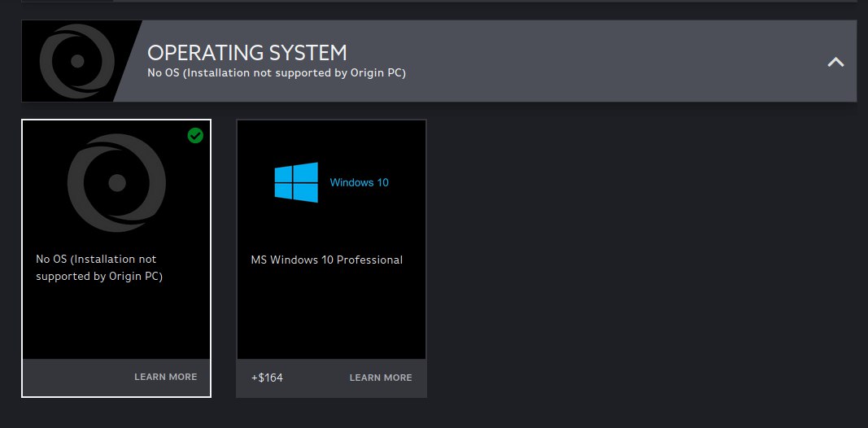Click the Origin logo in section header
The width and height of the screenshot is (868, 428).
coord(77,61)
